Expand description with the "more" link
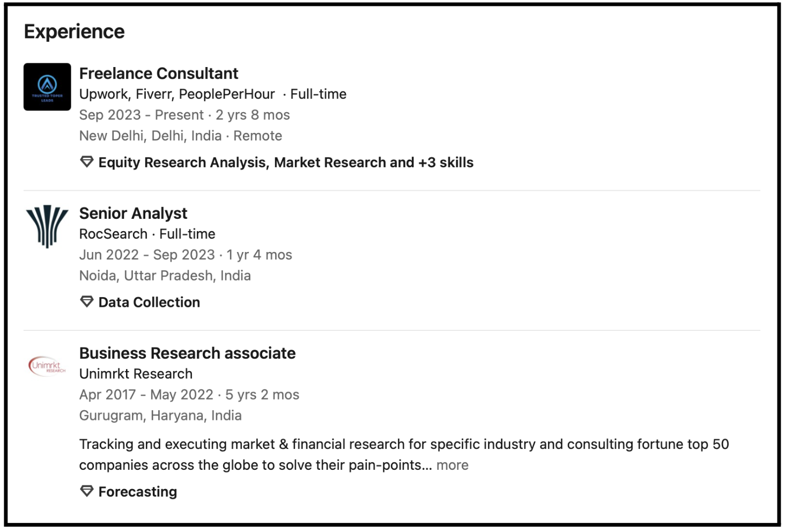The height and width of the screenshot is (532, 785). [x=452, y=465]
